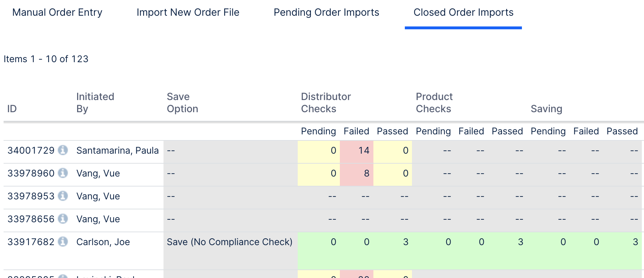Select order ID 33917682

coord(31,242)
